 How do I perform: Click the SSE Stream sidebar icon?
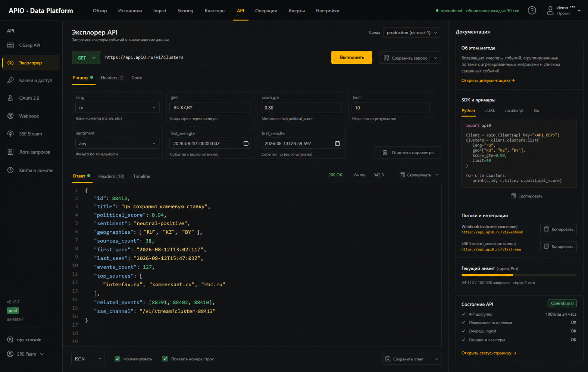pyautogui.click(x=10, y=134)
